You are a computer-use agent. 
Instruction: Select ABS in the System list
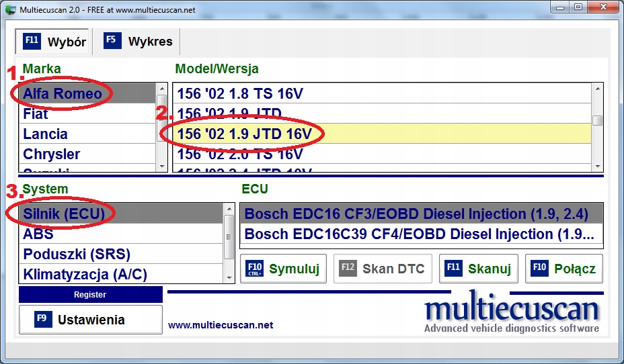click(121, 234)
